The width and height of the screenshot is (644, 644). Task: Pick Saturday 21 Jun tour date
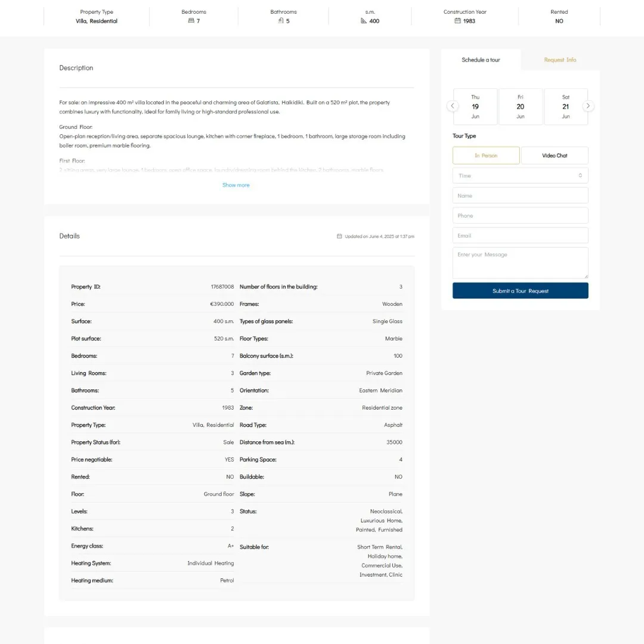[x=565, y=107]
